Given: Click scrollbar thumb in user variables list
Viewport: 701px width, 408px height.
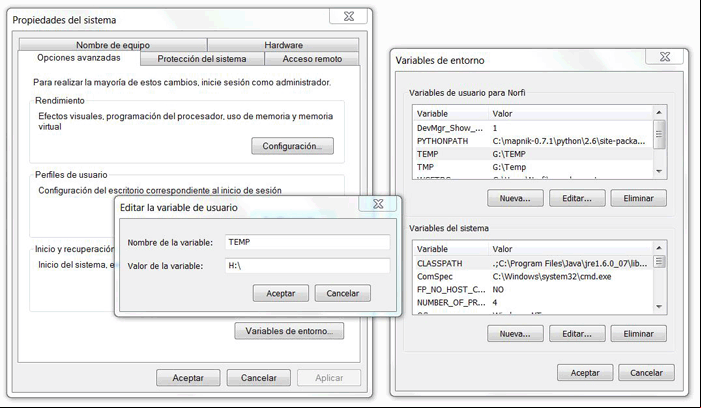Looking at the screenshot, I should point(659,134).
